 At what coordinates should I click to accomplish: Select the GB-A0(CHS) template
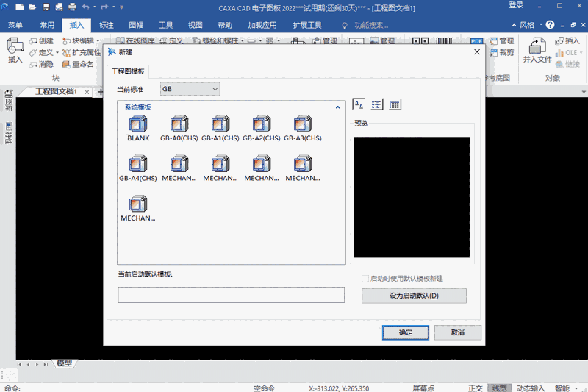[x=179, y=128]
